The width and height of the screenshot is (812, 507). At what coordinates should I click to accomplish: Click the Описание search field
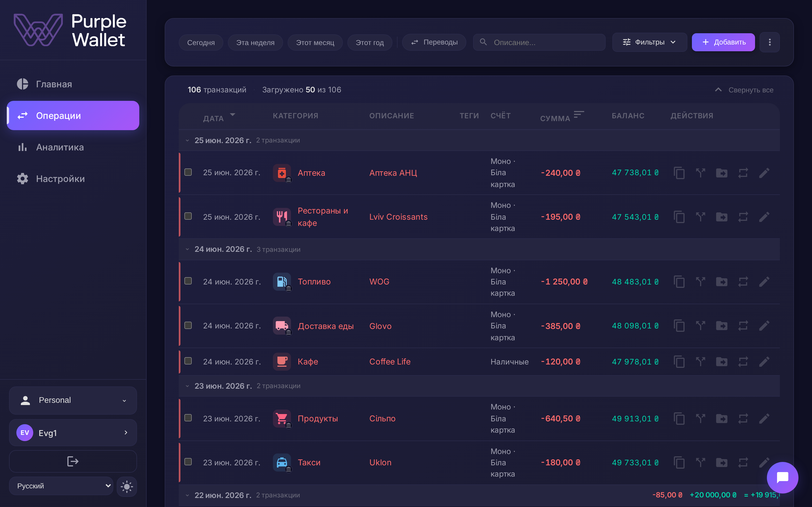pyautogui.click(x=539, y=42)
